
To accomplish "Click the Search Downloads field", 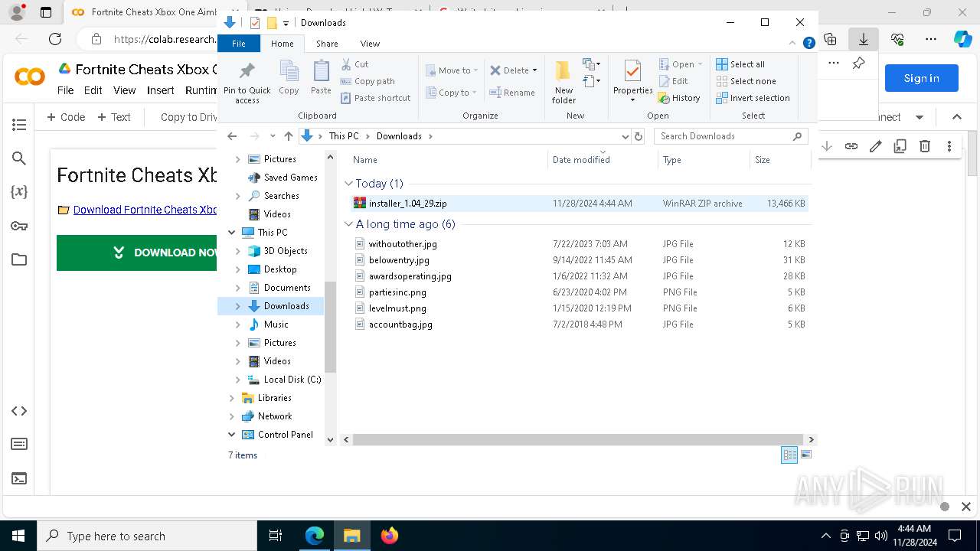I will (731, 136).
